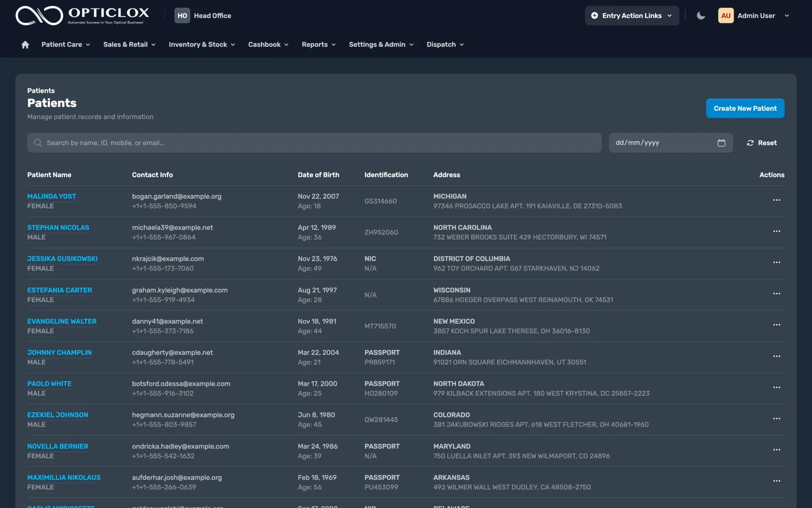Open the calendar date picker icon

721,143
